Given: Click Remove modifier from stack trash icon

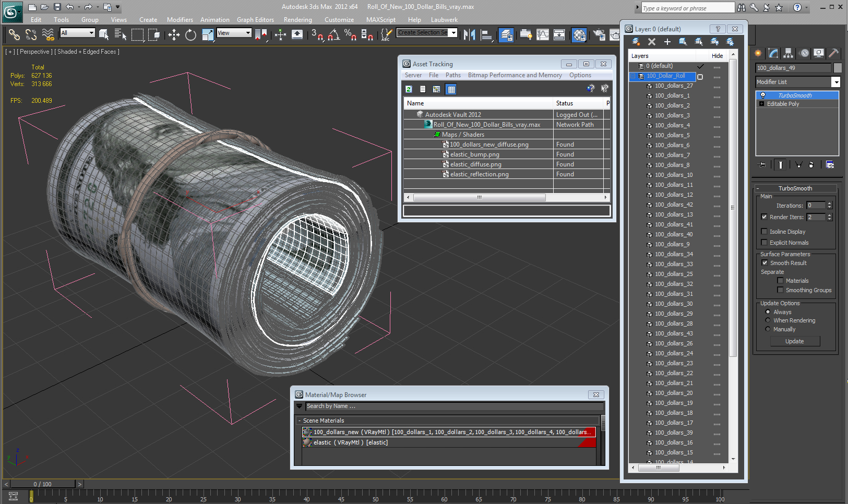Looking at the screenshot, I should pyautogui.click(x=811, y=164).
